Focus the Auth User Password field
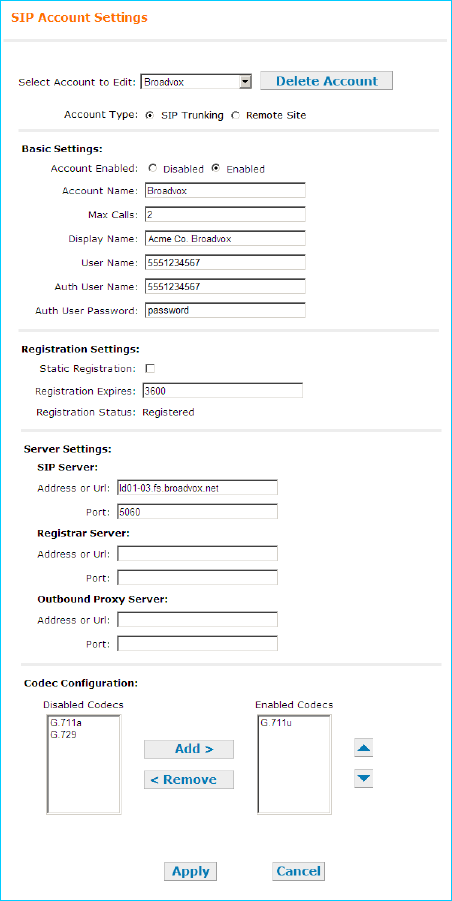This screenshot has width=452, height=901. pos(225,310)
